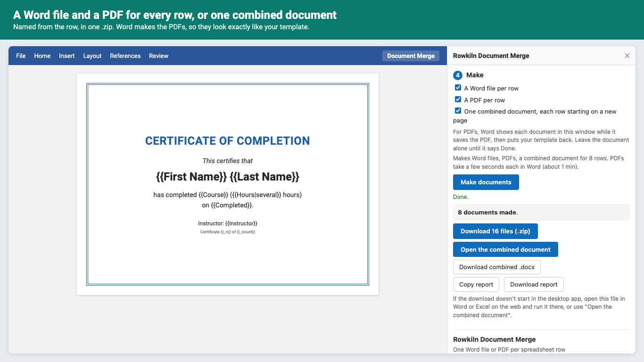Open the References tab

click(125, 56)
